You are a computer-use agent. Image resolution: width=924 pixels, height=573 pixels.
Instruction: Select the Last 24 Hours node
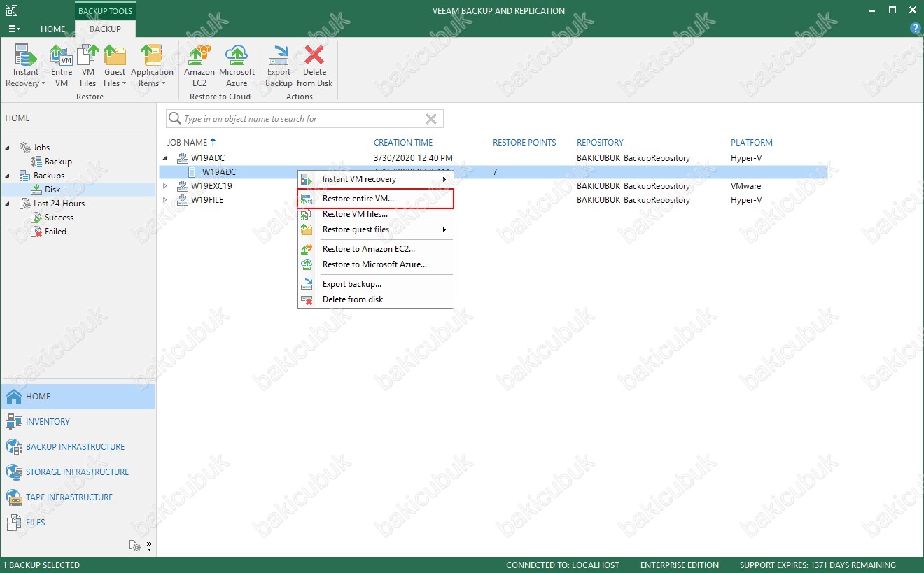pyautogui.click(x=59, y=204)
